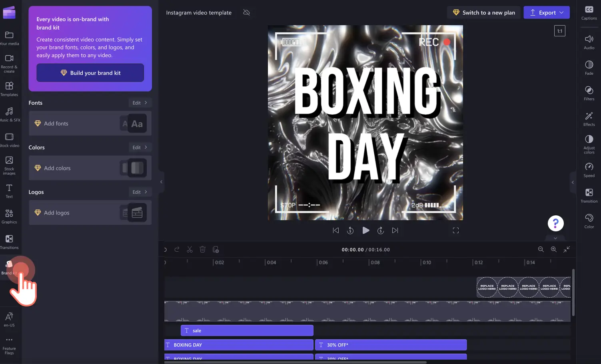Open the Transition panel
Viewport: 601px width, 364px height.
point(589,195)
